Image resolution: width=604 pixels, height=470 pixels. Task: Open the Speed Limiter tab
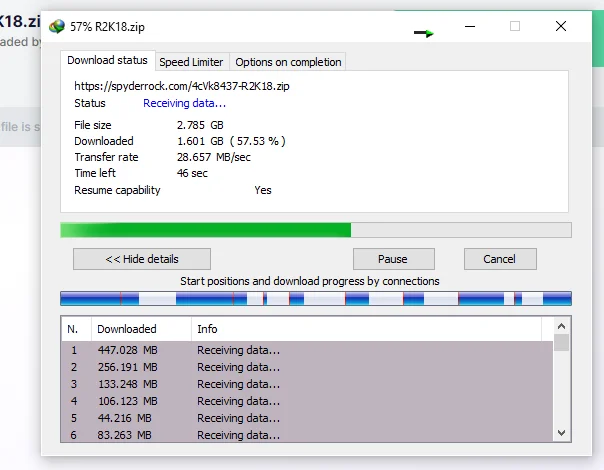191,62
